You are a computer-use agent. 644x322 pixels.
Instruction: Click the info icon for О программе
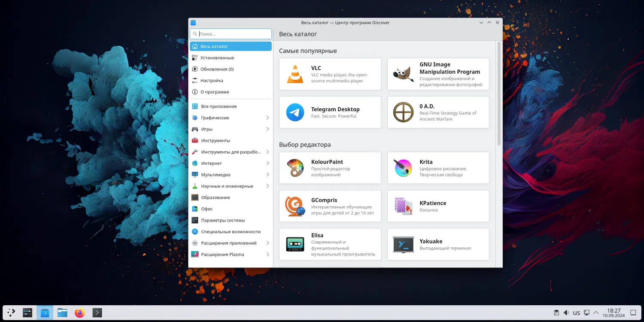[x=195, y=92]
